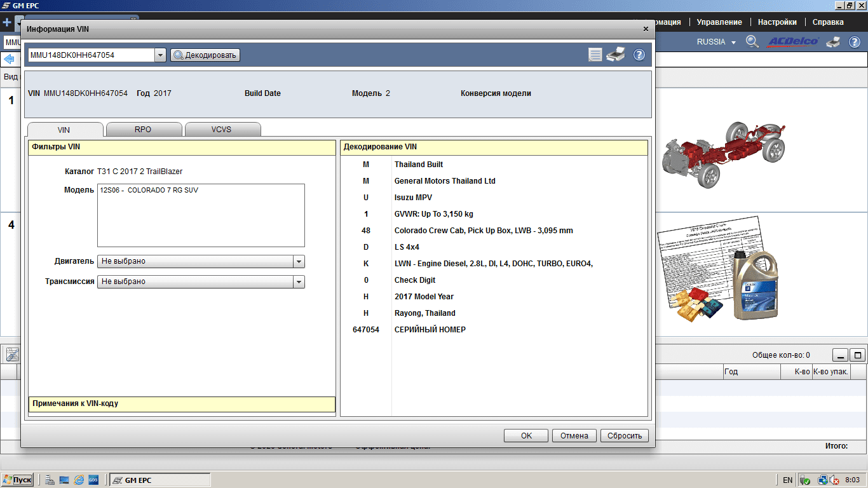
Task: Open the Пуск start menu
Action: click(x=18, y=480)
